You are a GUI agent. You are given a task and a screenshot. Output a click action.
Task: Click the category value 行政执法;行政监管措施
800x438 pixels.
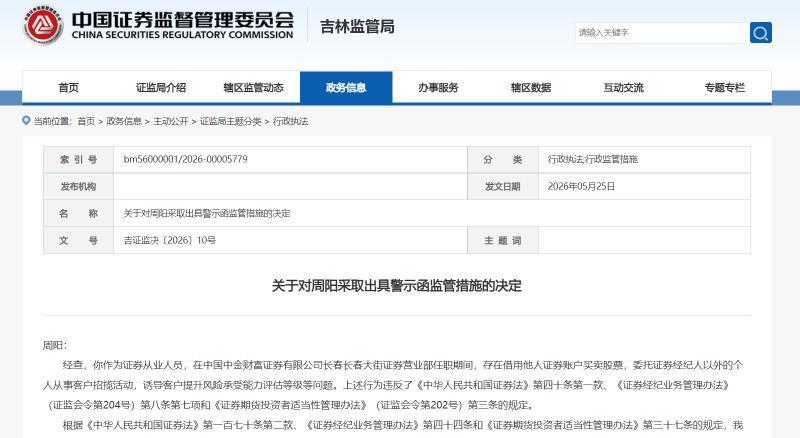[593, 159]
